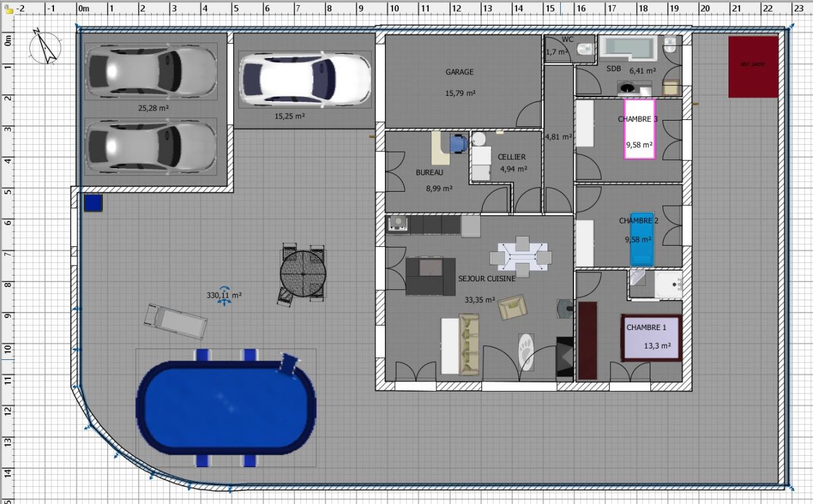Click the GARAGE room label
813x504 pixels.
459,72
